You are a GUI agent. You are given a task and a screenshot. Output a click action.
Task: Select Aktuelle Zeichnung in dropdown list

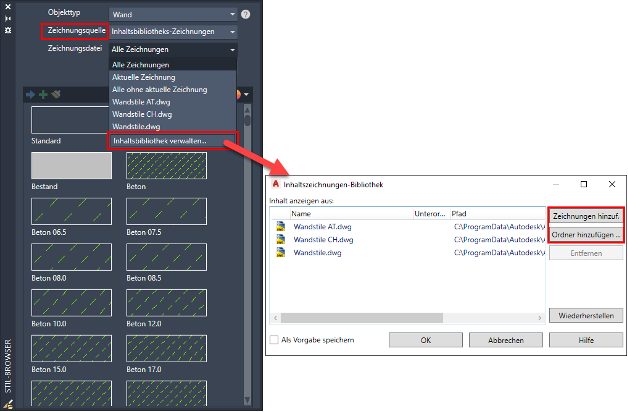[145, 77]
